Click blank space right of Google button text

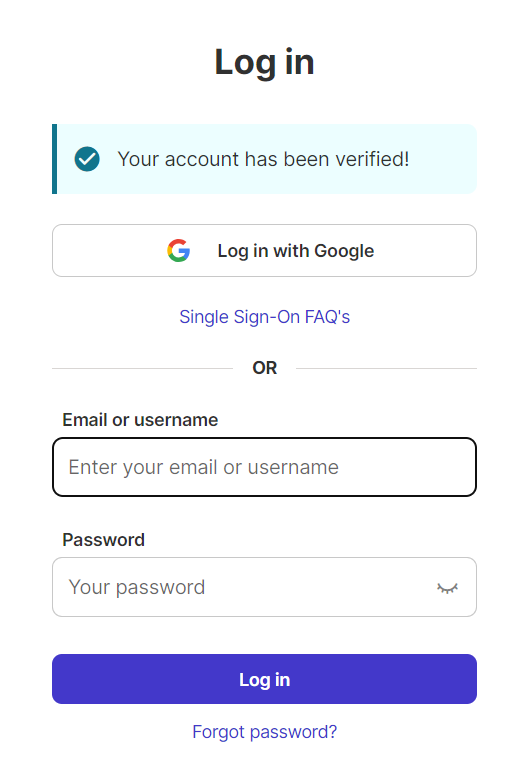pyautogui.click(x=425, y=251)
